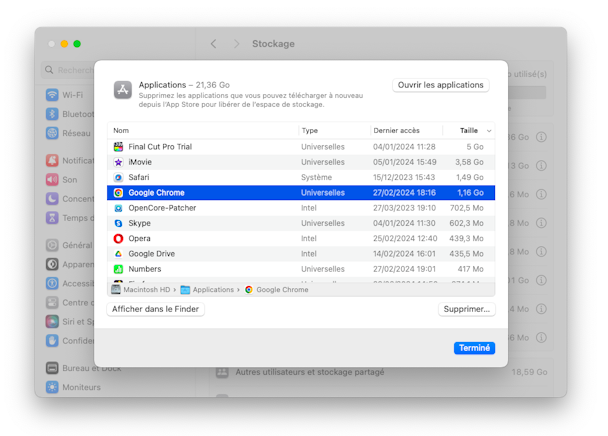The height and width of the screenshot is (436, 608).
Task: Click the green Numbers icon
Action: [x=118, y=269]
